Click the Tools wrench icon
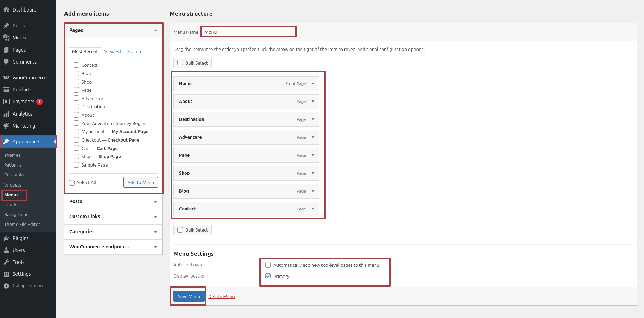The height and width of the screenshot is (318, 644). (x=6, y=262)
